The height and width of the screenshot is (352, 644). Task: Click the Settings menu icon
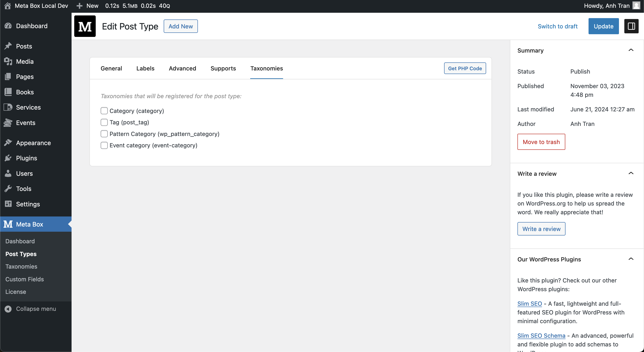tap(8, 204)
